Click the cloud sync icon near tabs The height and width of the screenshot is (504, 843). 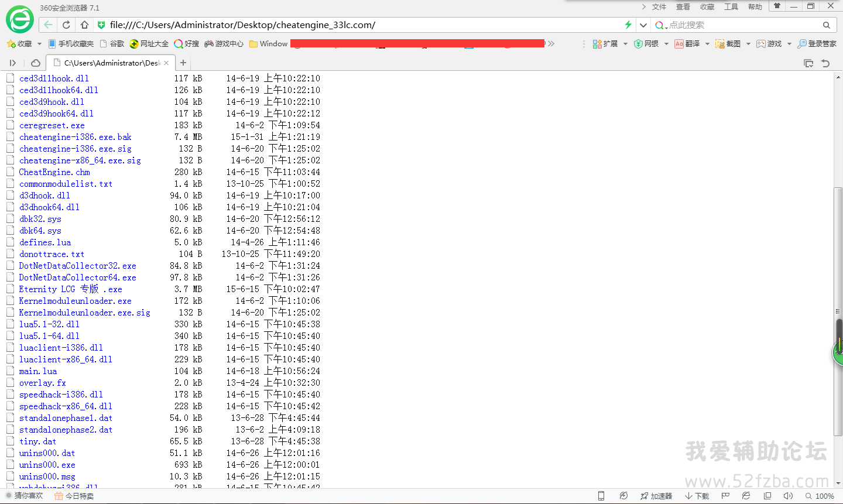coord(36,63)
